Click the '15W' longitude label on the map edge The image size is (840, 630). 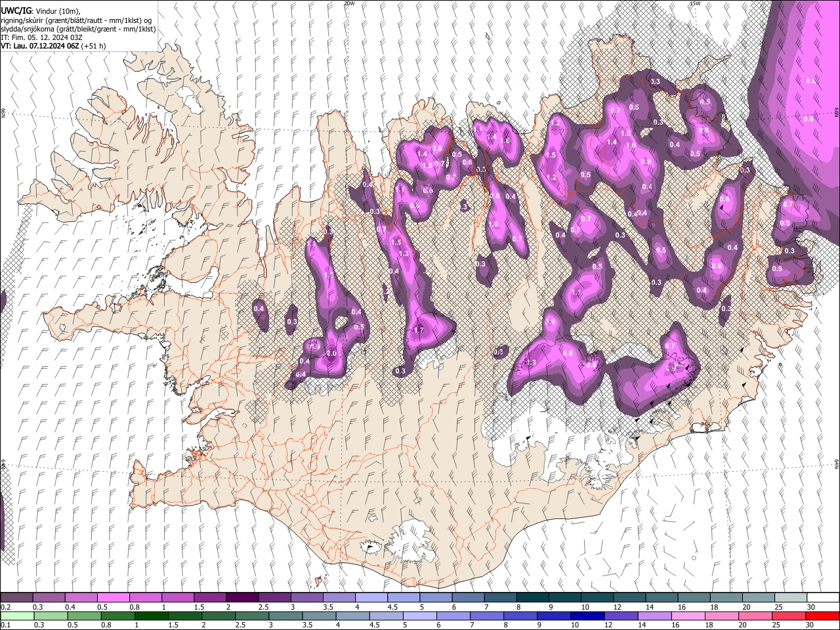[x=695, y=3]
